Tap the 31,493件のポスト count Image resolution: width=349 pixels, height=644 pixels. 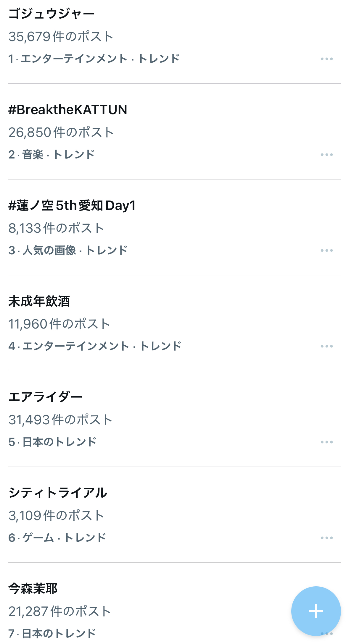click(x=60, y=420)
